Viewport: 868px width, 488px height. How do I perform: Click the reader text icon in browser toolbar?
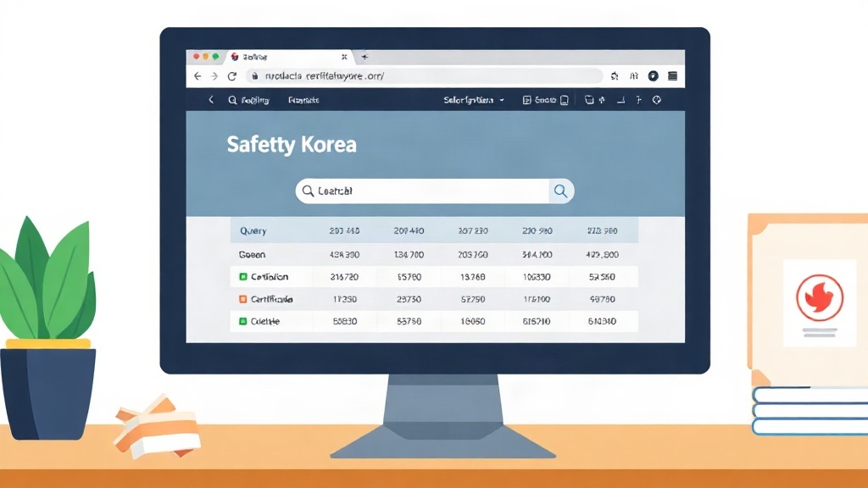pyautogui.click(x=634, y=76)
